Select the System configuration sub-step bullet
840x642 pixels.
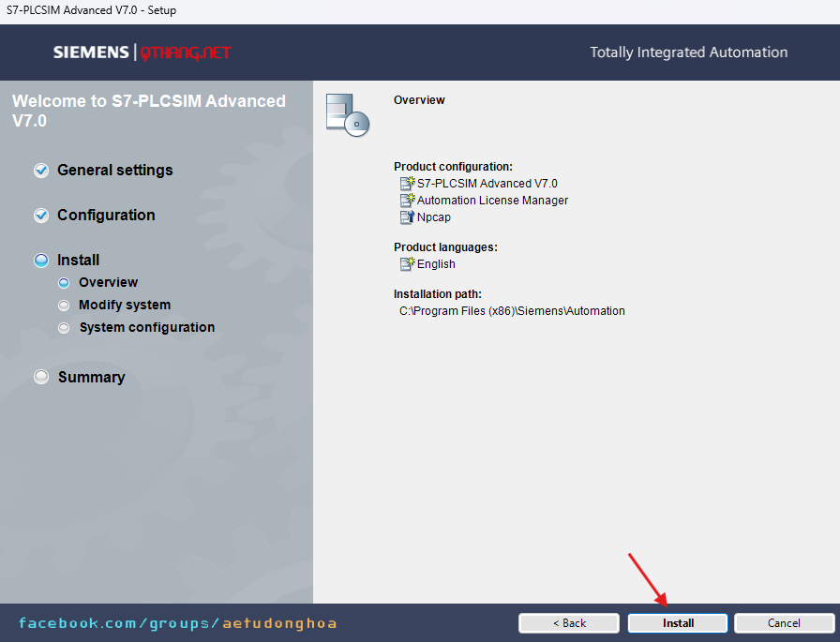(64, 328)
